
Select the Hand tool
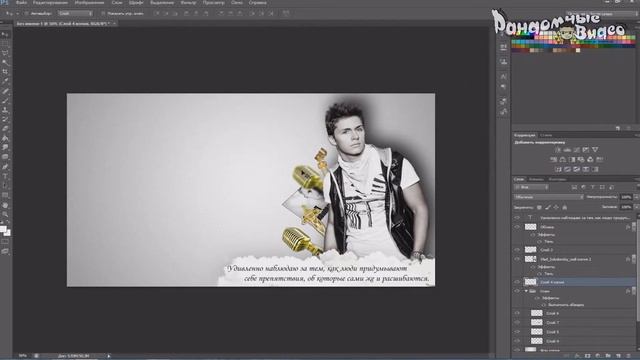point(5,205)
